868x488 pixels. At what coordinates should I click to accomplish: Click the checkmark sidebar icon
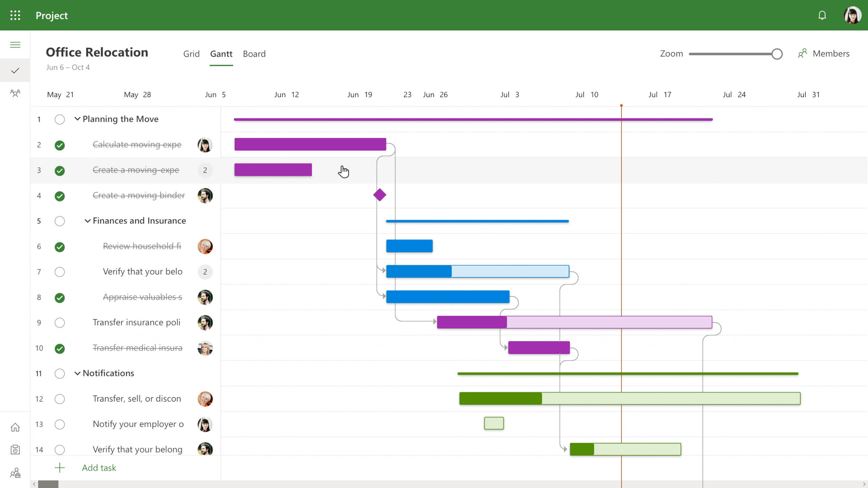coord(15,71)
